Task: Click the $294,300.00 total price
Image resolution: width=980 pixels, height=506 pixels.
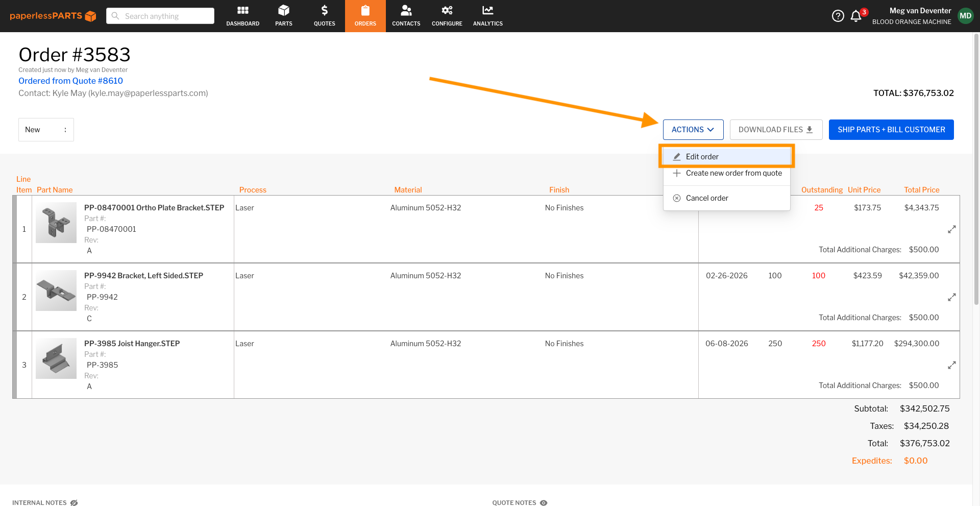Action: 917,344
